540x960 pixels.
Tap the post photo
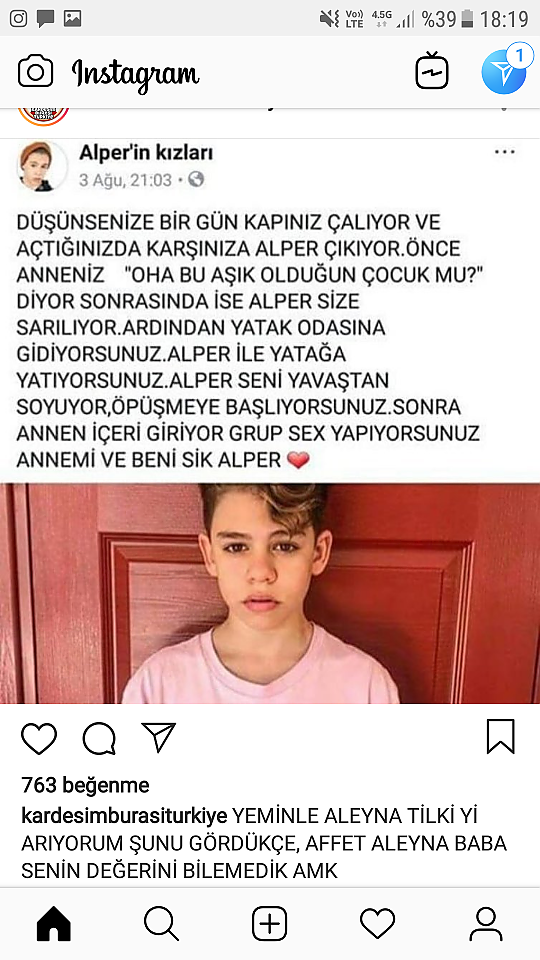coord(270,593)
